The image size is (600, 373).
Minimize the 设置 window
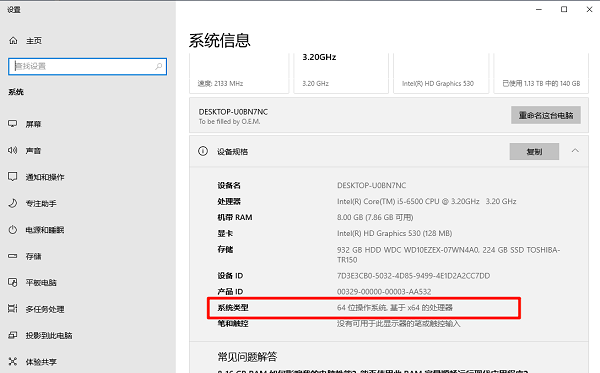point(539,9)
